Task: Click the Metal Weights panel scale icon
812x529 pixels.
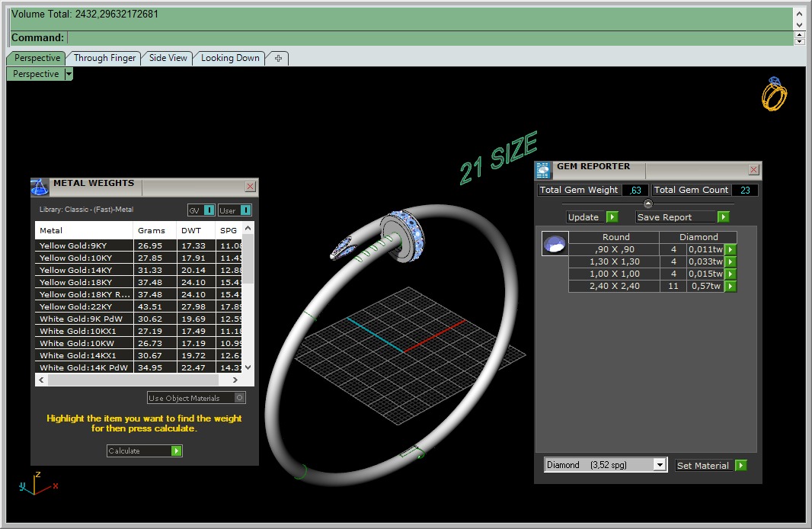Action: (40, 187)
